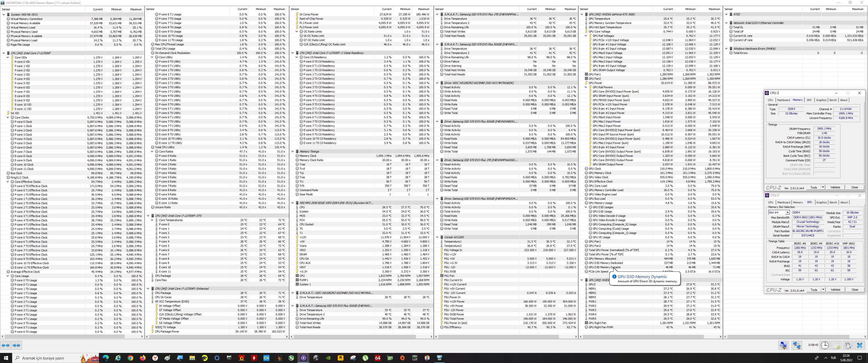Open Yandex browser taskbar icon
Image resolution: width=868 pixels, height=363 pixels.
(155, 358)
